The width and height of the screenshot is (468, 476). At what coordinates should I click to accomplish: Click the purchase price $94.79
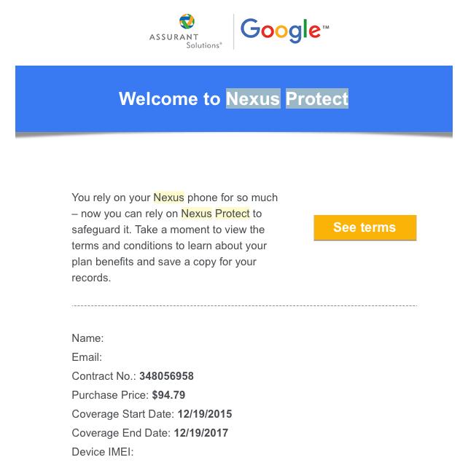coord(168,395)
